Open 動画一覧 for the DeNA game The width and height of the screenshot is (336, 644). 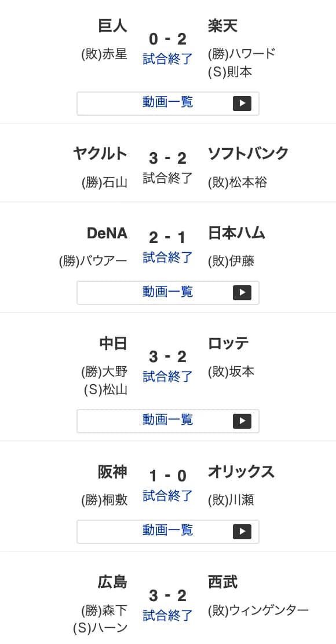point(167,292)
